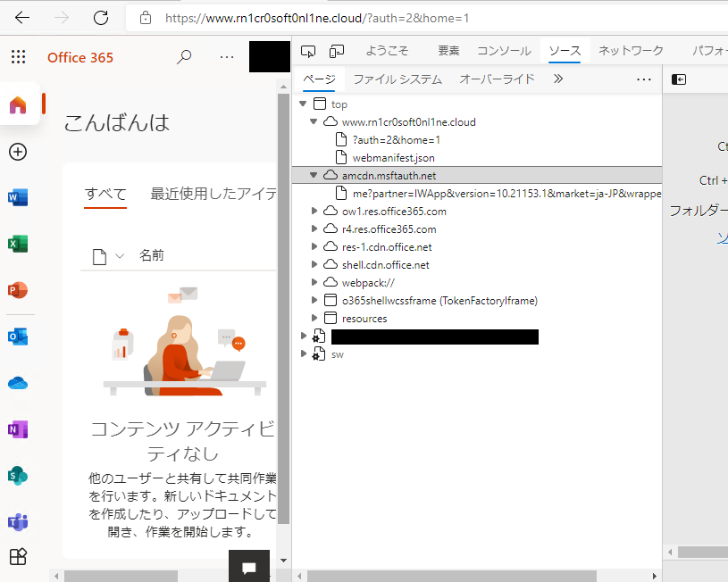Launch OneNote from the sidebar
Viewport: 728px width, 582px height.
18,429
